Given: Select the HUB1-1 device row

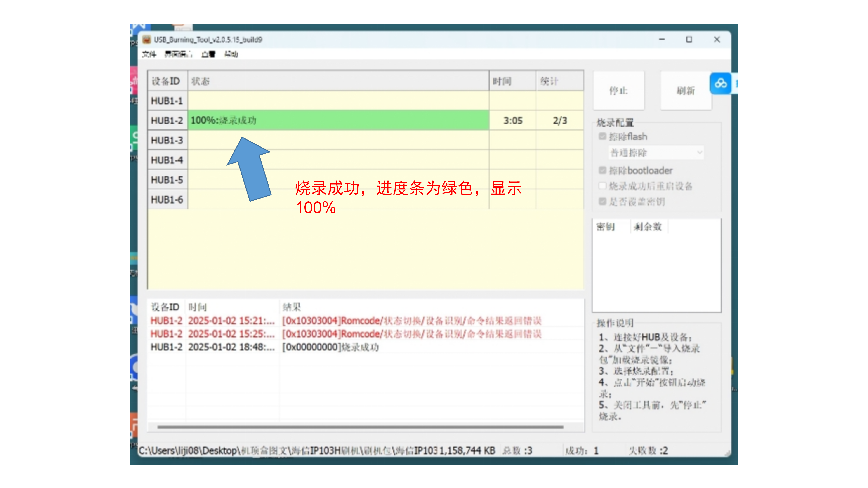Looking at the screenshot, I should coord(366,101).
